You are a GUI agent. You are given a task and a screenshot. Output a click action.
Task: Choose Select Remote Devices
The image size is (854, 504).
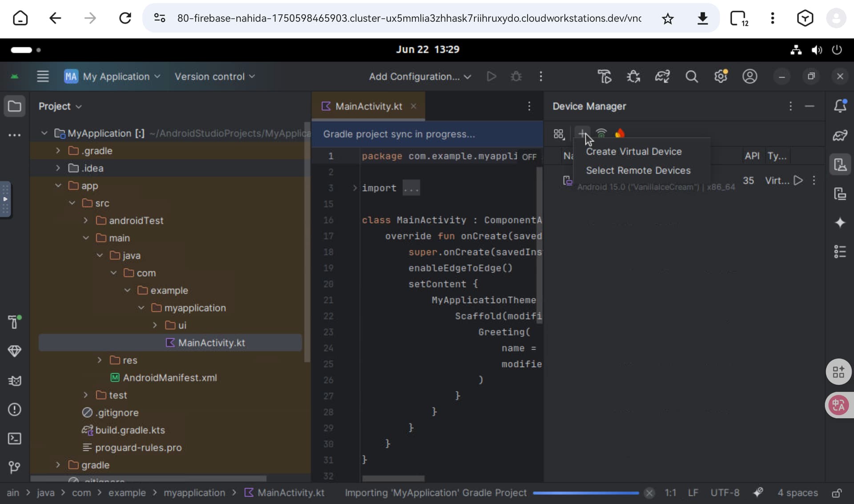pyautogui.click(x=638, y=171)
